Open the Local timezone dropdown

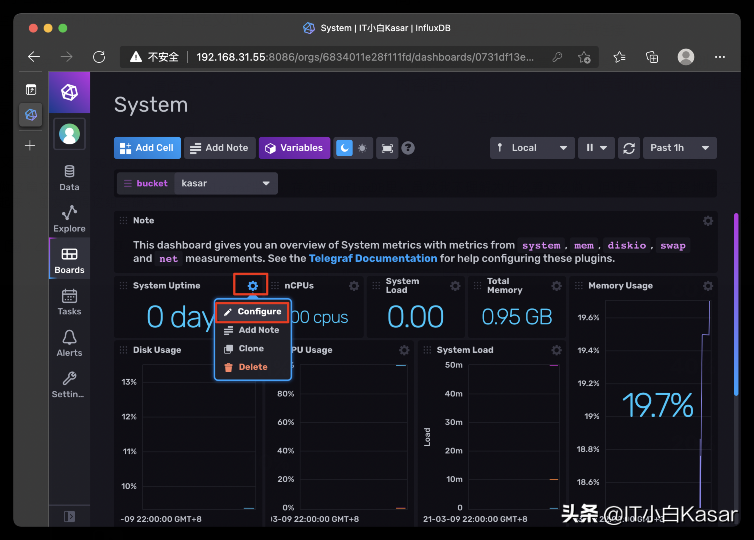pyautogui.click(x=532, y=148)
